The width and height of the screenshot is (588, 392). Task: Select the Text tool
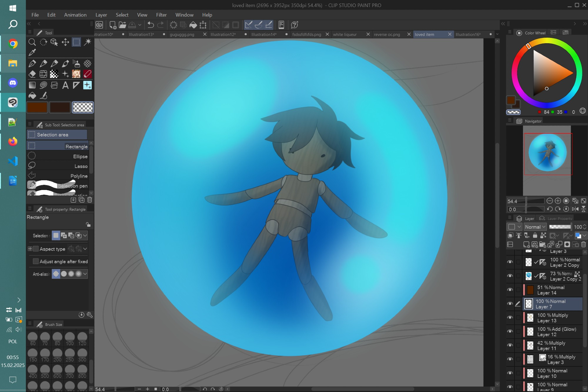65,85
